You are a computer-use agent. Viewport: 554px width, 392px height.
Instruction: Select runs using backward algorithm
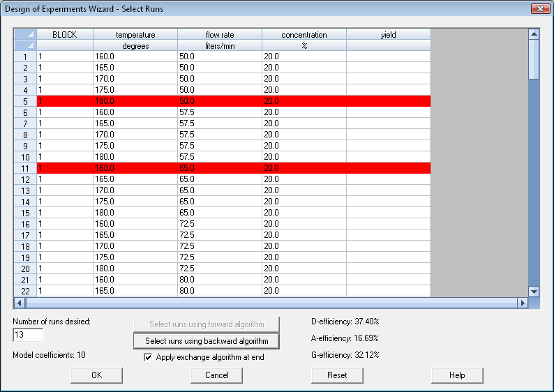206,341
